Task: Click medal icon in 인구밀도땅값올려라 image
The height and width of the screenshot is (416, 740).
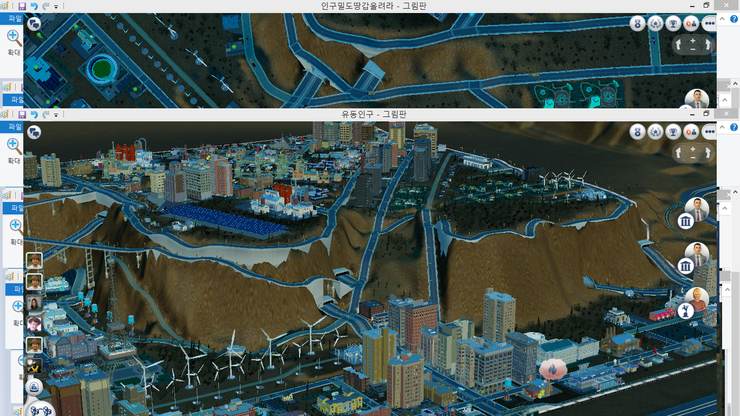Action: tap(638, 24)
